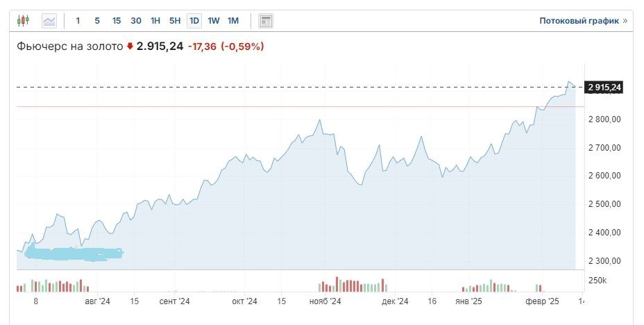
Task: Switch to 15 minute timeframe
Action: (117, 21)
